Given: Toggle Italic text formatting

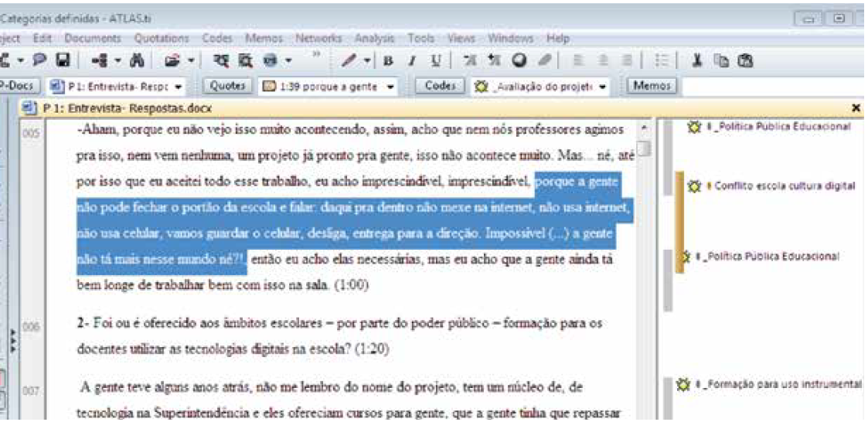Looking at the screenshot, I should (414, 60).
